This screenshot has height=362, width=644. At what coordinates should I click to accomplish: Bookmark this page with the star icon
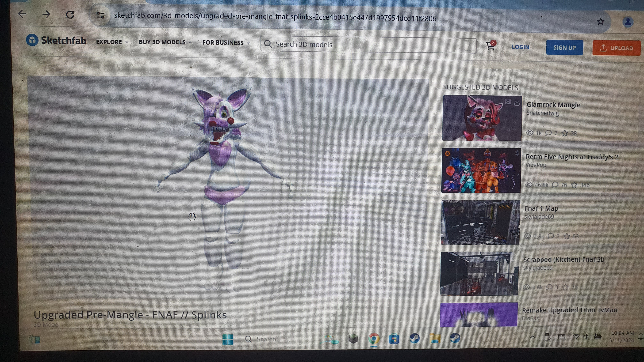601,22
